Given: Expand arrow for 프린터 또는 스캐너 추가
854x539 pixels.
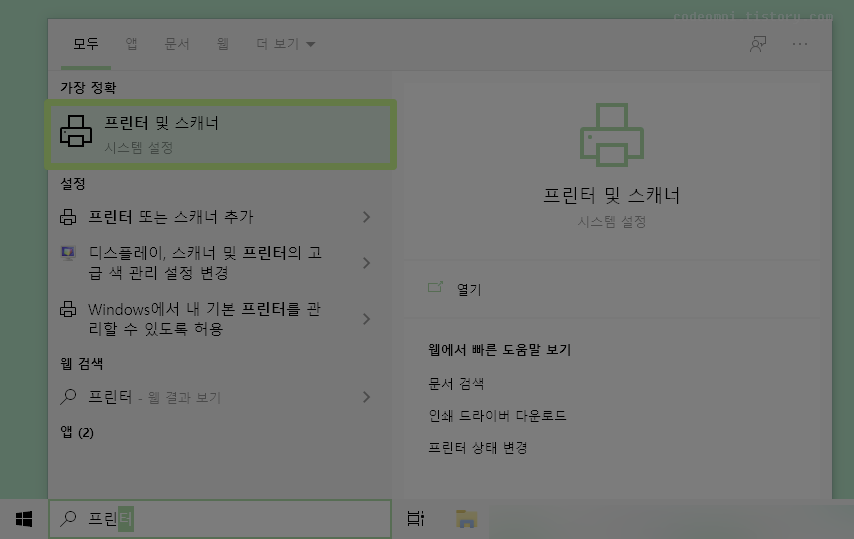Looking at the screenshot, I should coord(367,217).
